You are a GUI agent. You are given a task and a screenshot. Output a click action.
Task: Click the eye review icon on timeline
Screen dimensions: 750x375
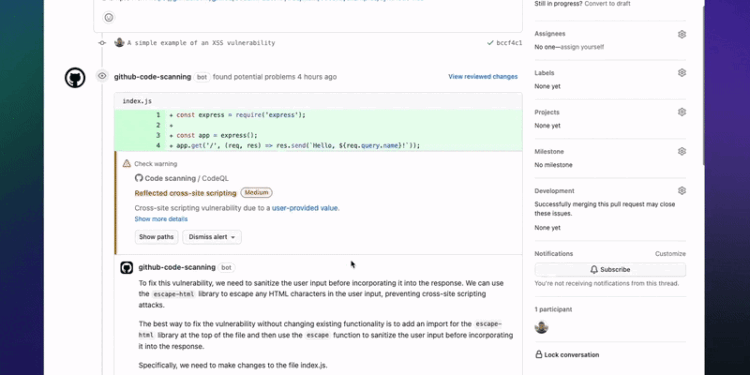click(x=102, y=76)
